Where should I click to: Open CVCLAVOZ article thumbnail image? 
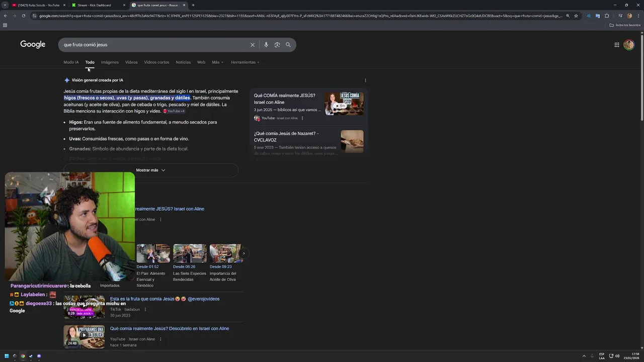[352, 142]
